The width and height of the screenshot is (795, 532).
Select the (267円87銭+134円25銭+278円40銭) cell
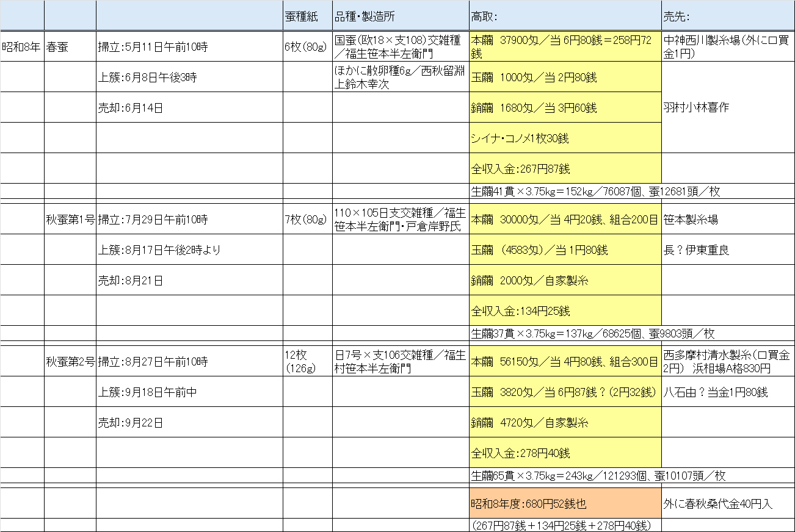tap(565, 525)
